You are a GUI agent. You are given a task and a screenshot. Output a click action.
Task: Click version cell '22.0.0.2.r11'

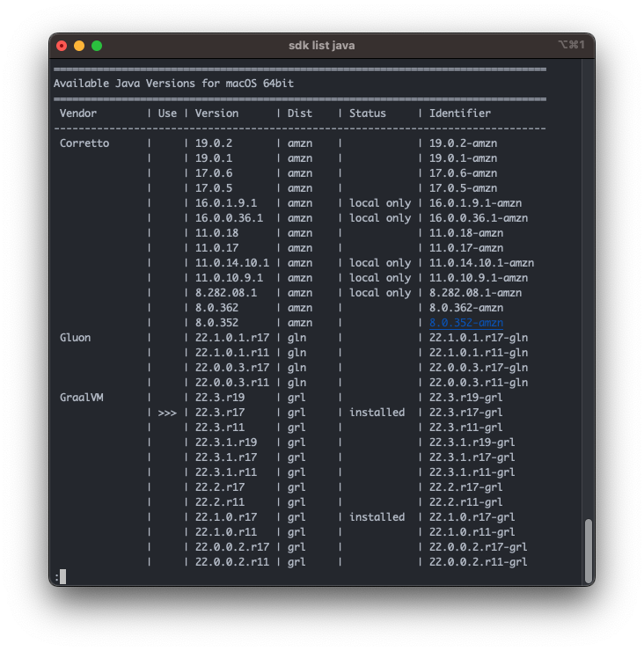pyautogui.click(x=232, y=562)
